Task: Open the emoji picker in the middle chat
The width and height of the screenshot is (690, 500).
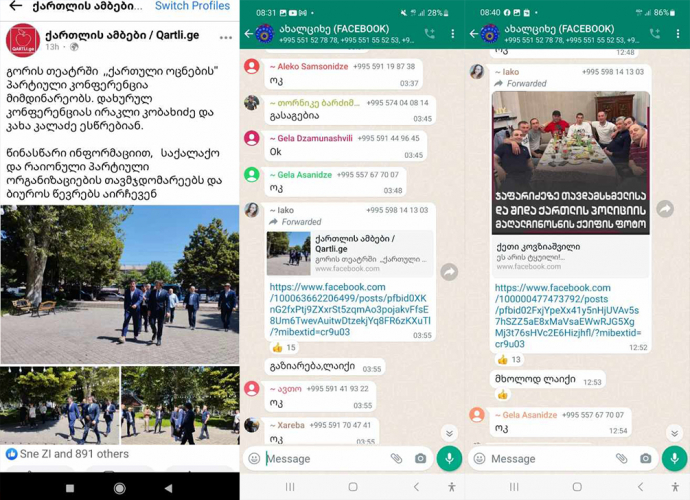Action: point(254,459)
